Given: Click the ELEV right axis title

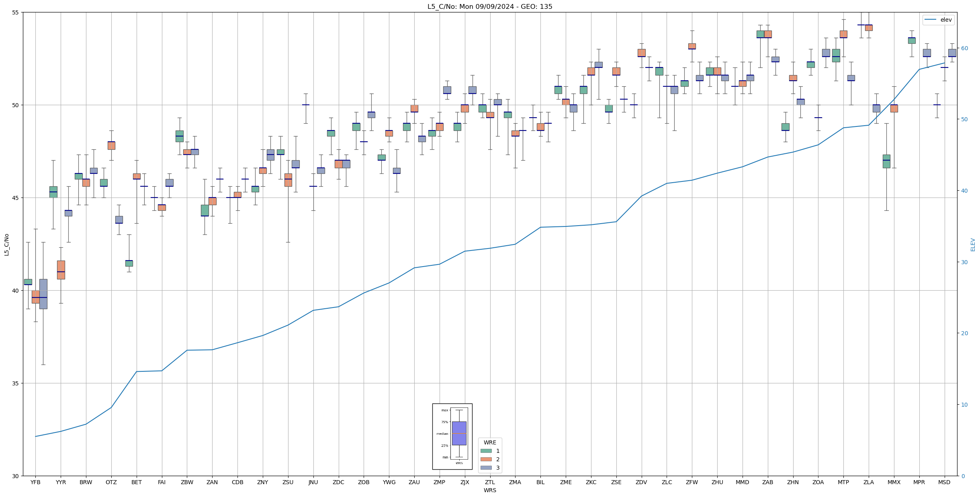Looking at the screenshot, I should (973, 244).
